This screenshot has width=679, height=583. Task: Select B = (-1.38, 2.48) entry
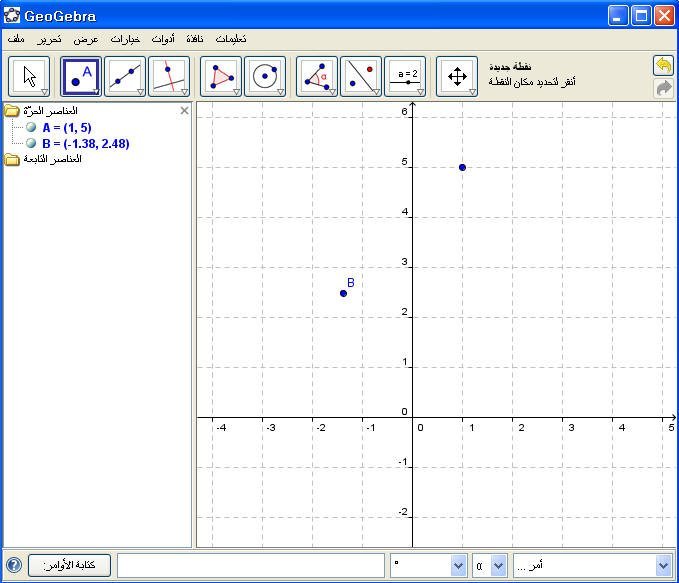click(x=86, y=143)
